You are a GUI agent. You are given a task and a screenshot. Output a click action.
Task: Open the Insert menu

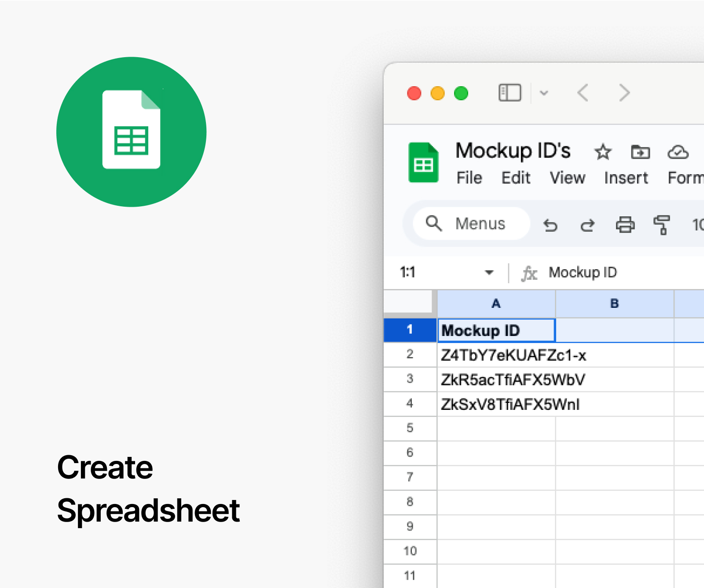coord(626,178)
